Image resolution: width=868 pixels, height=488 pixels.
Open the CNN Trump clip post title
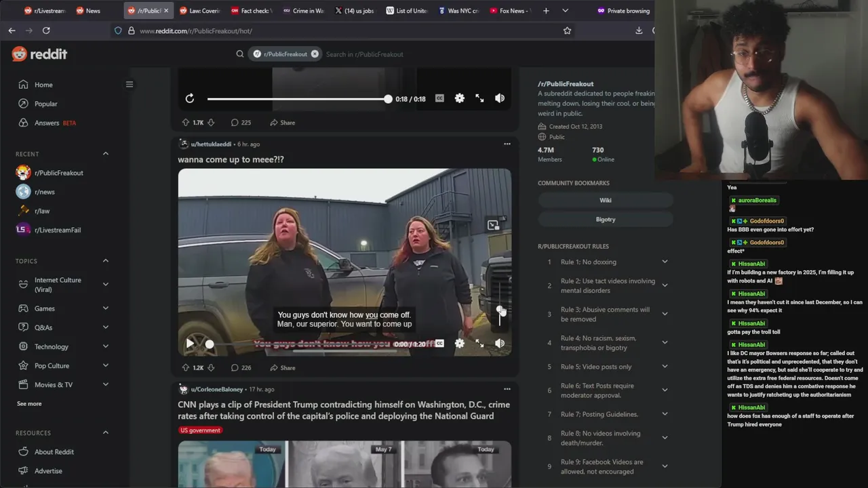pos(344,410)
